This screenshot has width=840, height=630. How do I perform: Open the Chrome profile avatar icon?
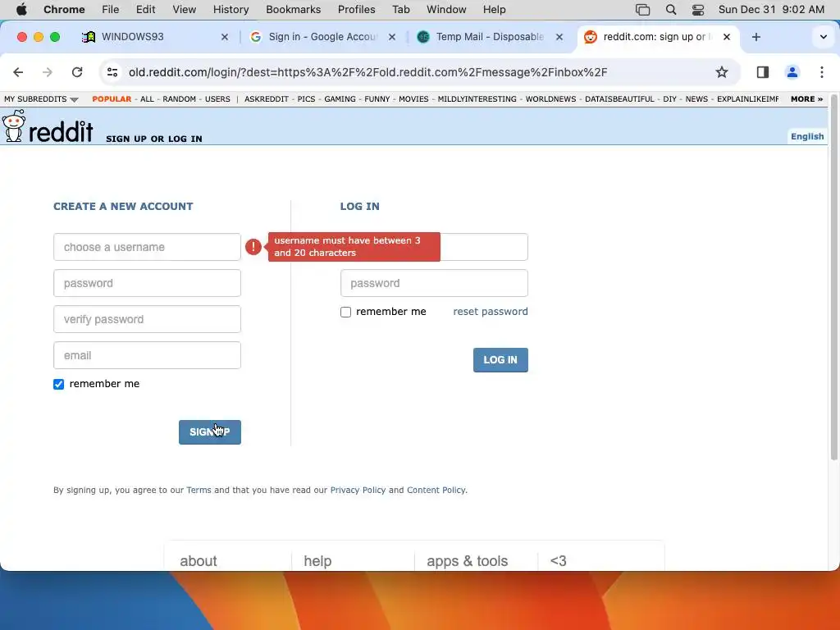pos(792,72)
